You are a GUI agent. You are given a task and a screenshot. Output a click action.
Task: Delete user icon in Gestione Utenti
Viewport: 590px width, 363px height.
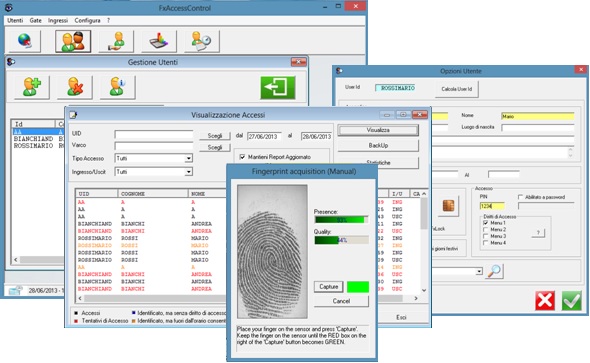coord(75,87)
